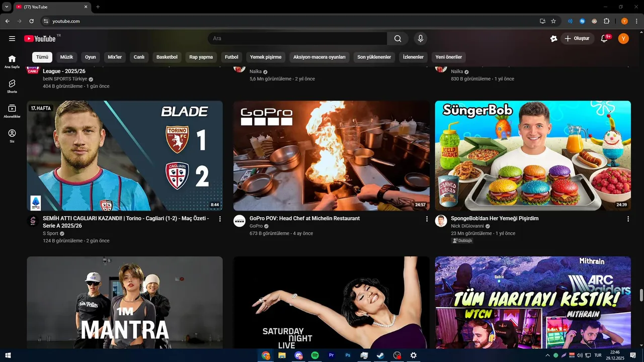Screen dimensions: 644x362
Task: Open SpongeBob'dan Her Yemeği Pişirdim title
Action: (495, 219)
